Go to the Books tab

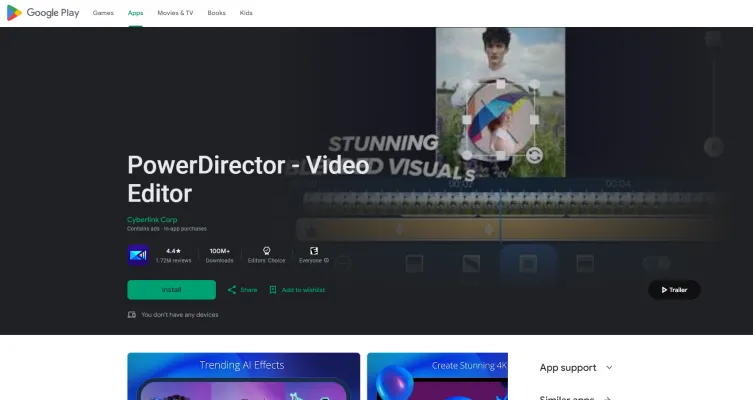216,13
